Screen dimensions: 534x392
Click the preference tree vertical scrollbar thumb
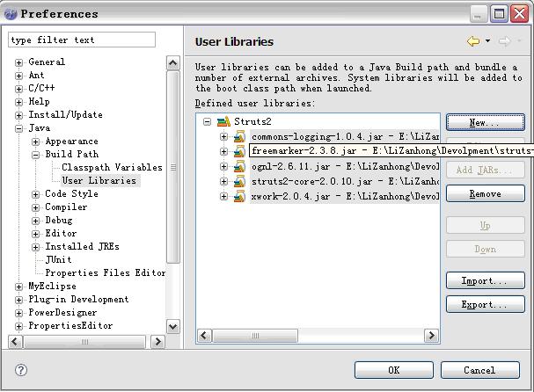(x=173, y=167)
